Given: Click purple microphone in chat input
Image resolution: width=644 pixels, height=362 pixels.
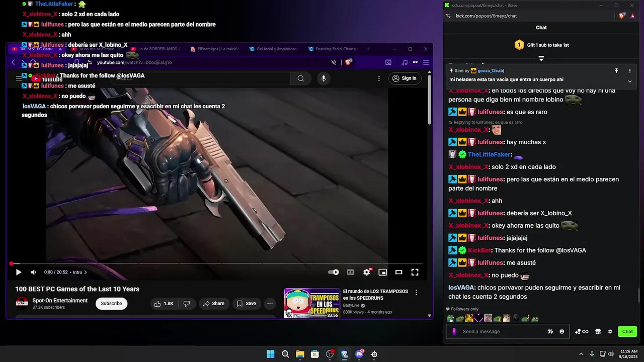Looking at the screenshot, I should 454,331.
